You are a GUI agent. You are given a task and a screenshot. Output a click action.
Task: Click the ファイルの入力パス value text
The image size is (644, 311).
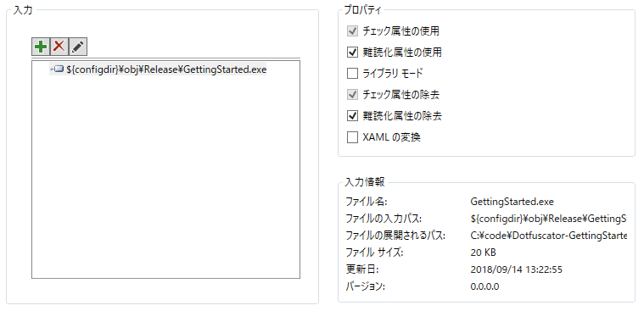tap(549, 219)
